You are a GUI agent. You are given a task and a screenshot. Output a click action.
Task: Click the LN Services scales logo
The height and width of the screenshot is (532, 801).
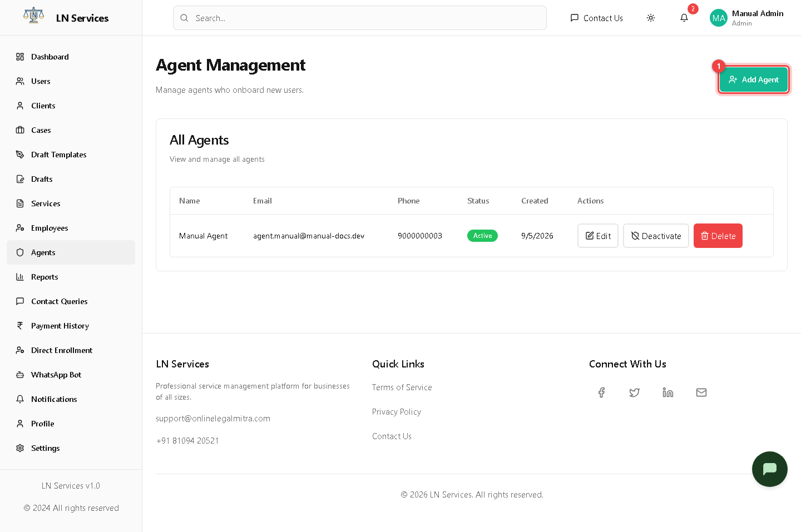33,16
